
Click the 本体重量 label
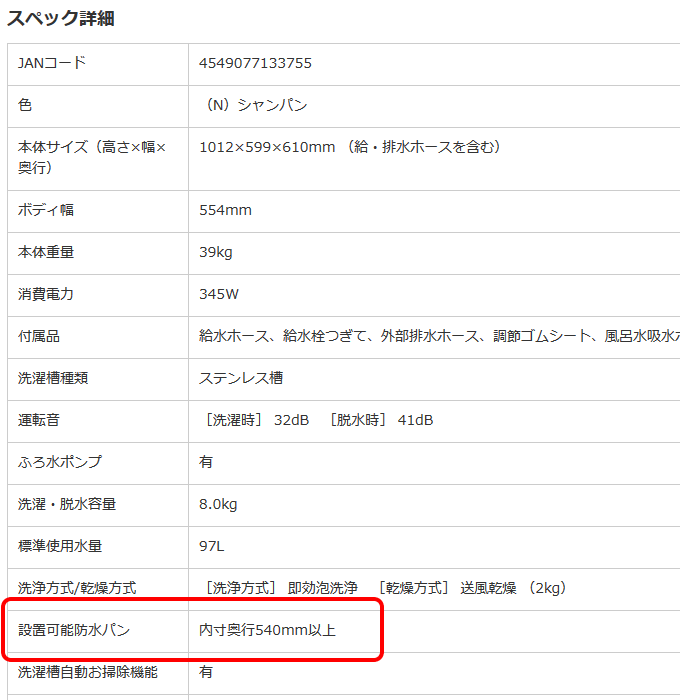[x=46, y=252]
